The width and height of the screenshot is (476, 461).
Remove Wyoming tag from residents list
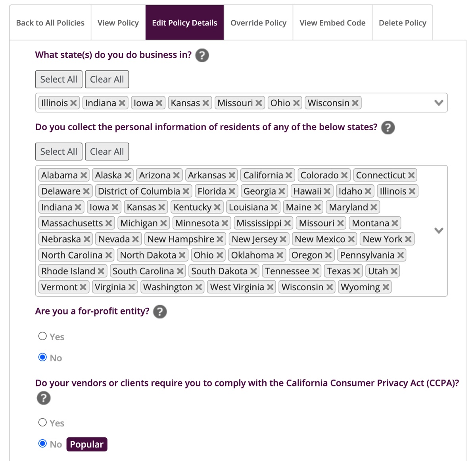[x=386, y=287]
